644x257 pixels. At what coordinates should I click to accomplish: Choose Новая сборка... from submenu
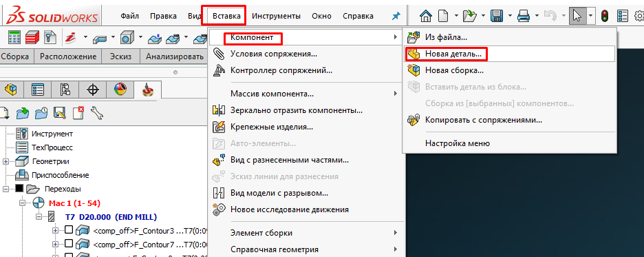509,70
